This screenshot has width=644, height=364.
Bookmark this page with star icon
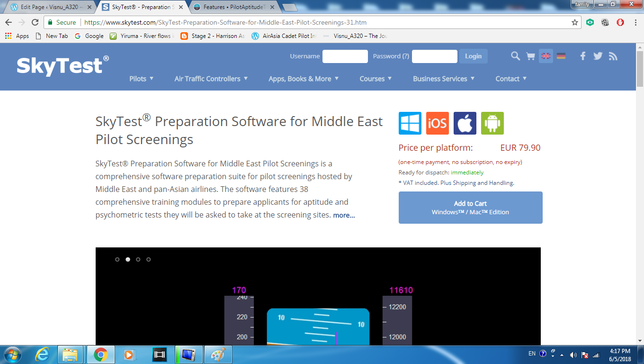575,22
